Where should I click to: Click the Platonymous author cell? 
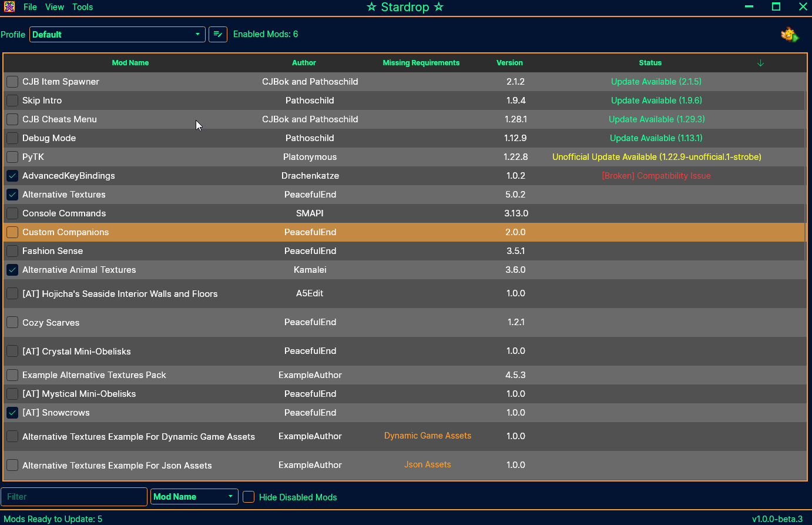pyautogui.click(x=310, y=157)
